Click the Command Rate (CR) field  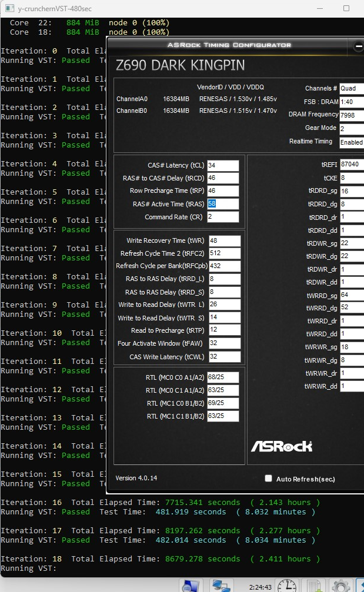click(223, 217)
